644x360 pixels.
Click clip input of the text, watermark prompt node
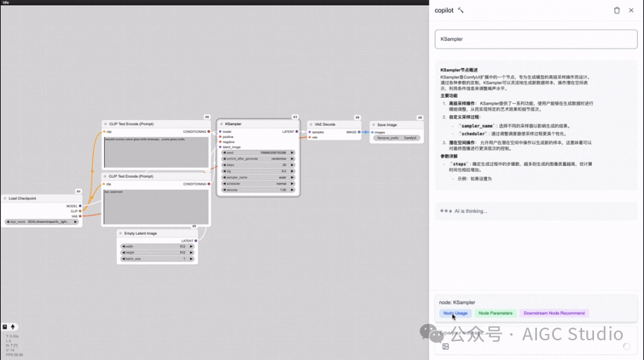[x=104, y=184]
